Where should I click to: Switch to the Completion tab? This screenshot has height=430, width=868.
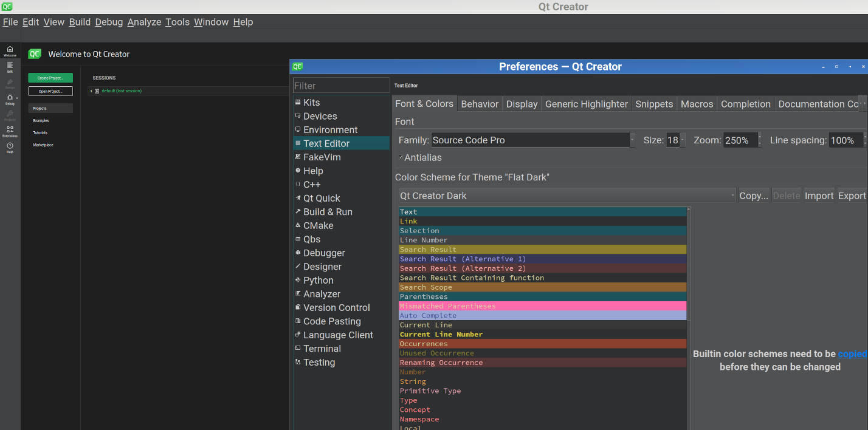(x=746, y=104)
